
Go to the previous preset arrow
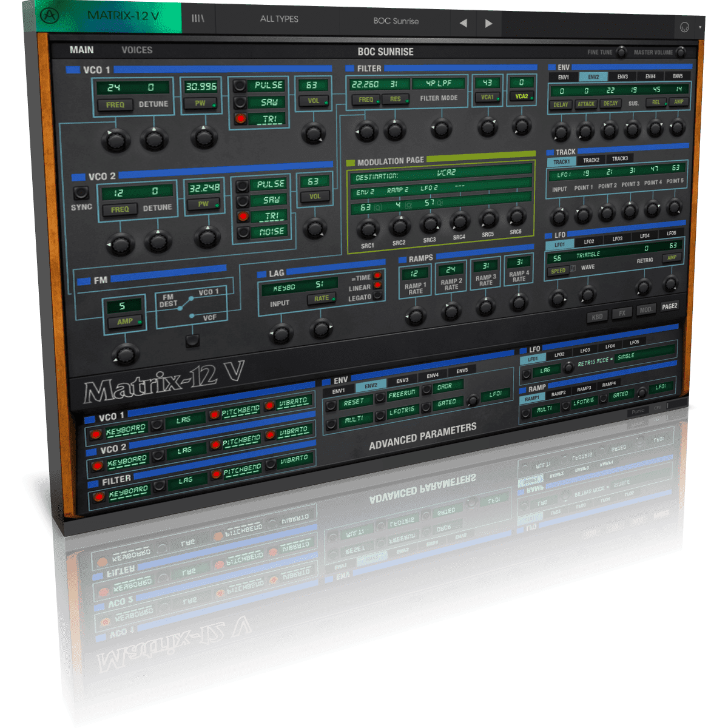[463, 23]
